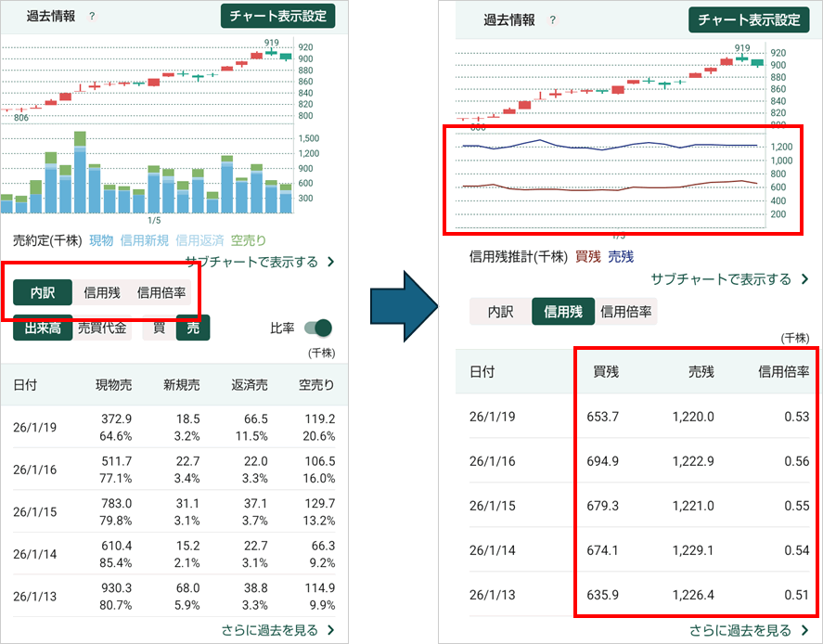Click the 919 high-price candlestick in left chart
Image resolution: width=823 pixels, height=644 pixels.
(271, 53)
